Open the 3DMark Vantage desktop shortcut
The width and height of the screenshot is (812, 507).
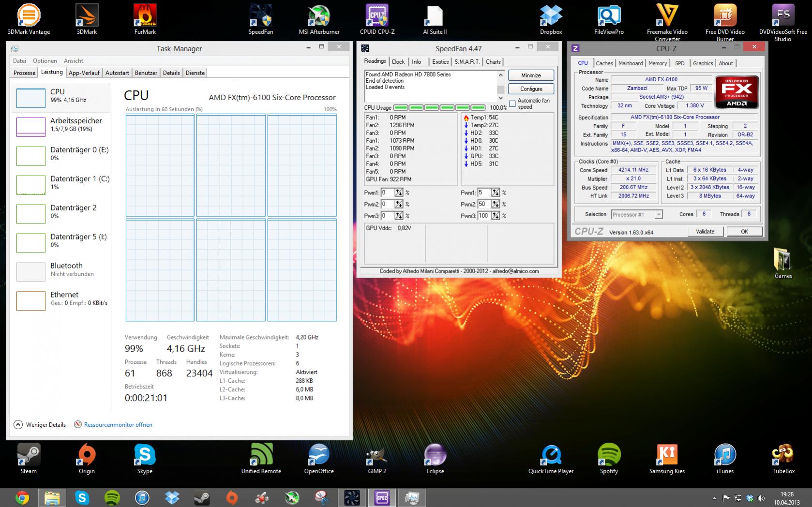click(29, 19)
